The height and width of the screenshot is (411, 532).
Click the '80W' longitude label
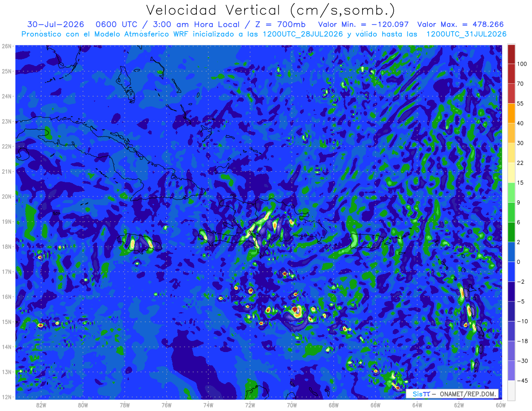[x=83, y=405]
